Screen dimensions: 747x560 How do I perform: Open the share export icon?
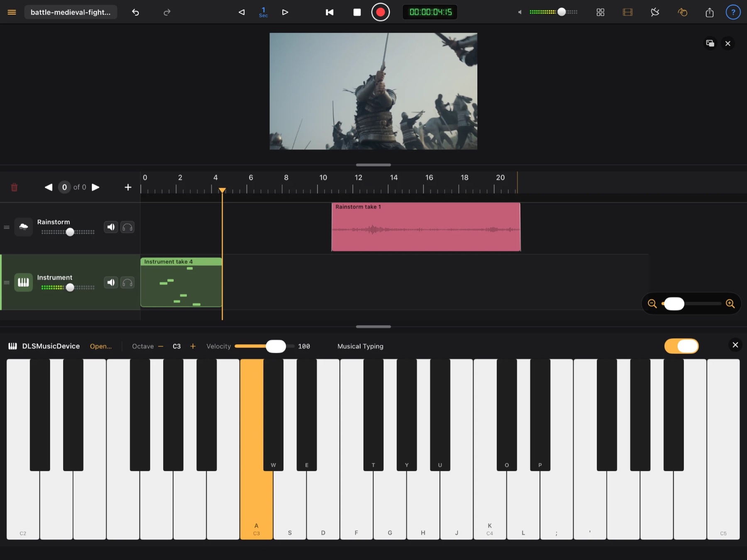point(710,12)
